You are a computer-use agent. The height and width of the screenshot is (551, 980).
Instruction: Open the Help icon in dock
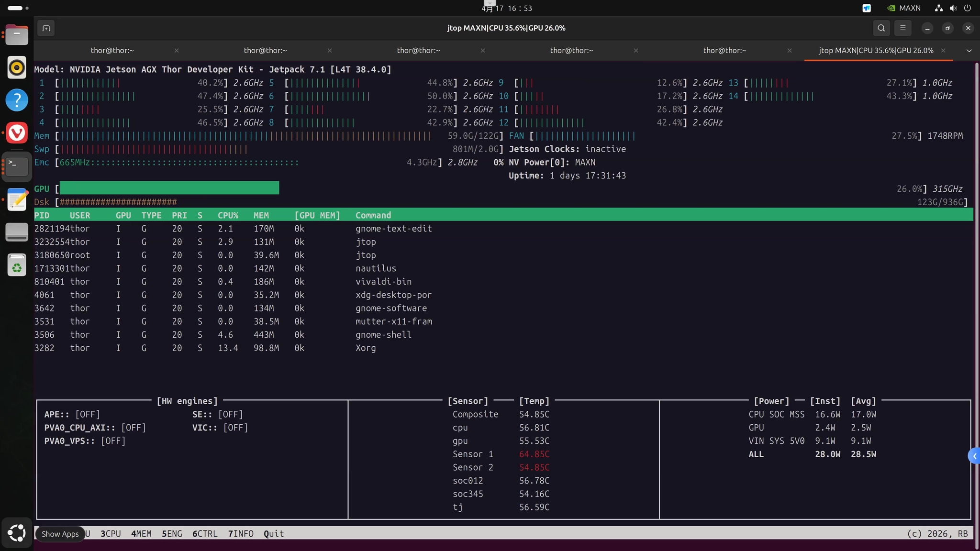[x=17, y=100]
